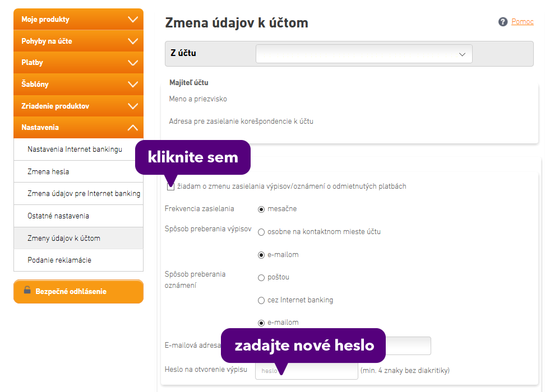Go to Zmena hesla menu item

point(48,172)
